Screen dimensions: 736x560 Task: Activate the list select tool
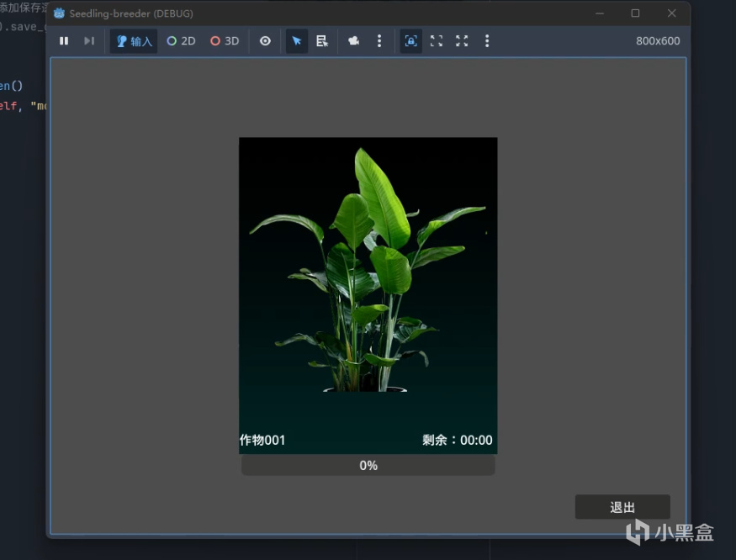[322, 41]
